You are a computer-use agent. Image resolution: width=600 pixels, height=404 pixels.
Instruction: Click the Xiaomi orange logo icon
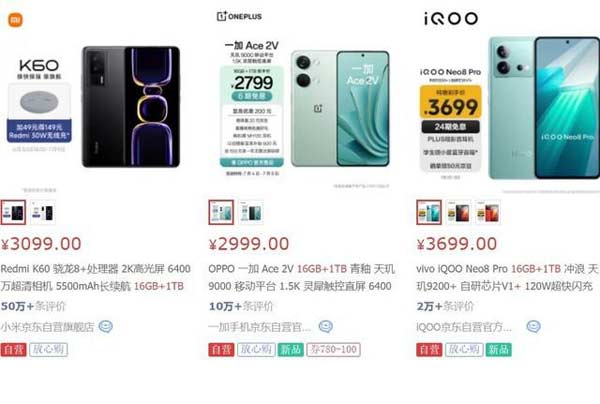15,20
